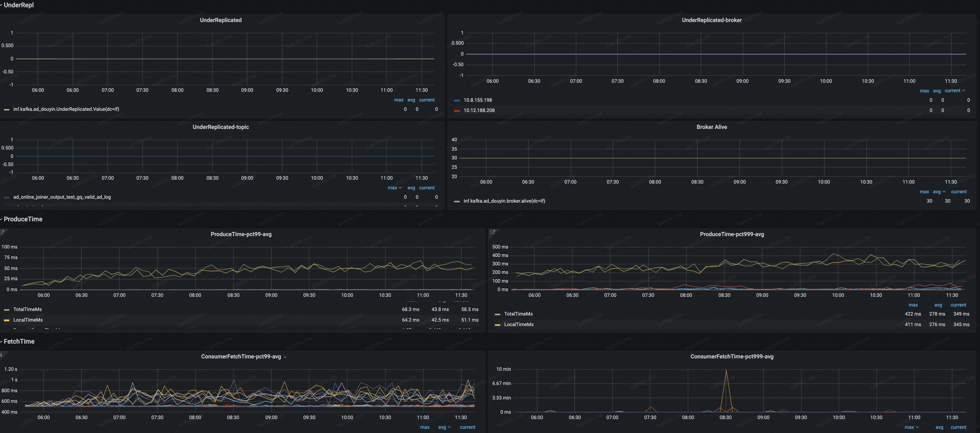Screen dimensions: 980x433
Task: Toggle LocalTimeMs series in ProduceTime-pct99-avg legend
Action: (x=28, y=320)
